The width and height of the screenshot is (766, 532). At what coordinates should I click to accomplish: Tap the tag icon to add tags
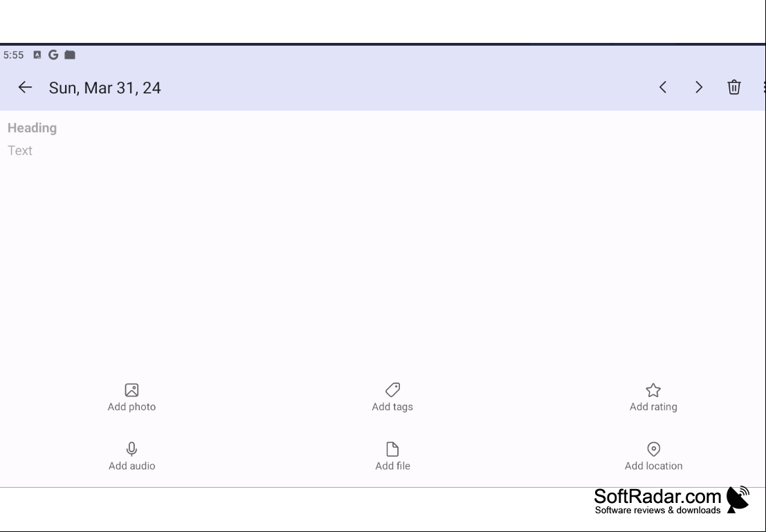click(x=393, y=390)
